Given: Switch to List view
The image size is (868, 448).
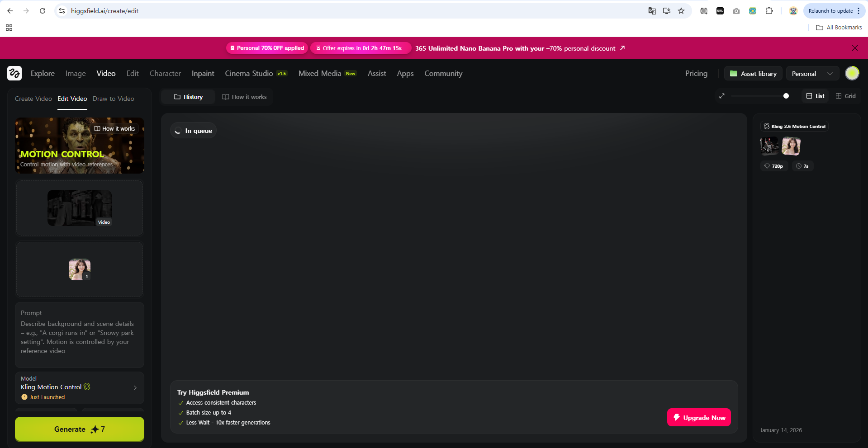Looking at the screenshot, I should (x=815, y=96).
